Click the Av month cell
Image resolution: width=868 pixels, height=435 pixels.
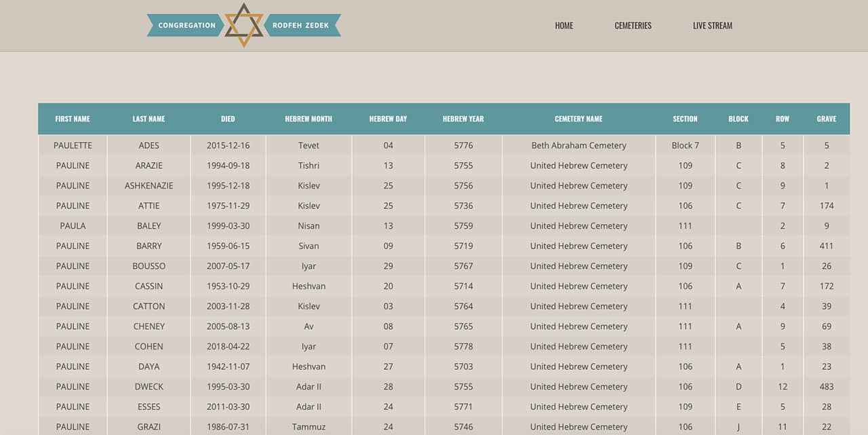[x=309, y=326]
